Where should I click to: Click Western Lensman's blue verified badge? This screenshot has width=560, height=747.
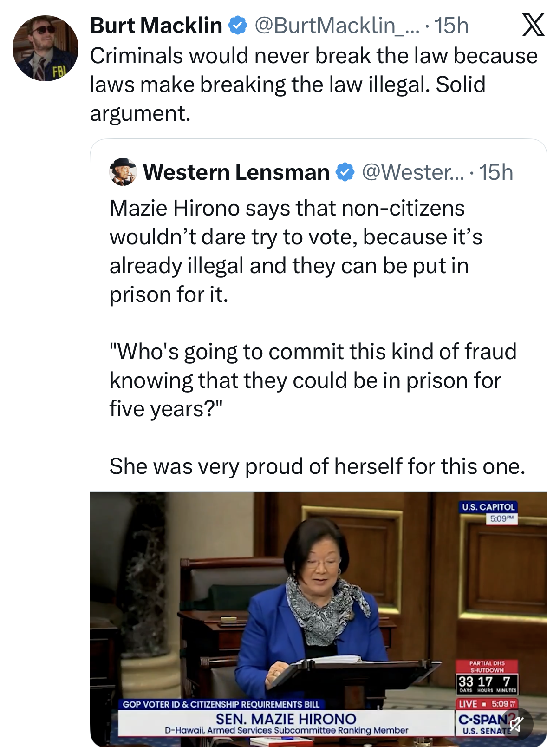click(345, 172)
